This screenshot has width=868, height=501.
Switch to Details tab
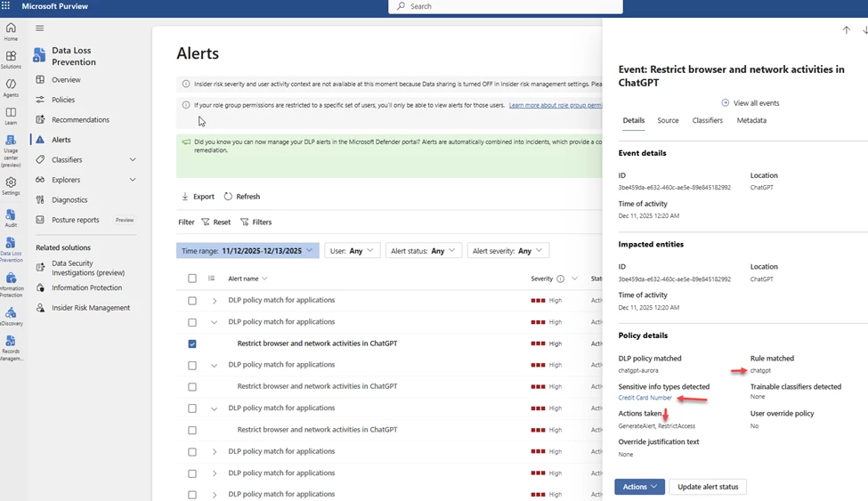click(633, 120)
